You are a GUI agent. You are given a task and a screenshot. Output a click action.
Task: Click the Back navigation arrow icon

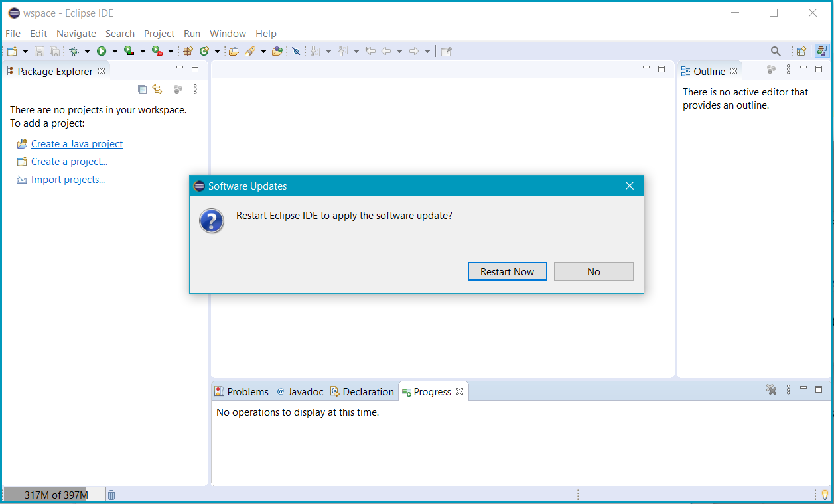386,51
